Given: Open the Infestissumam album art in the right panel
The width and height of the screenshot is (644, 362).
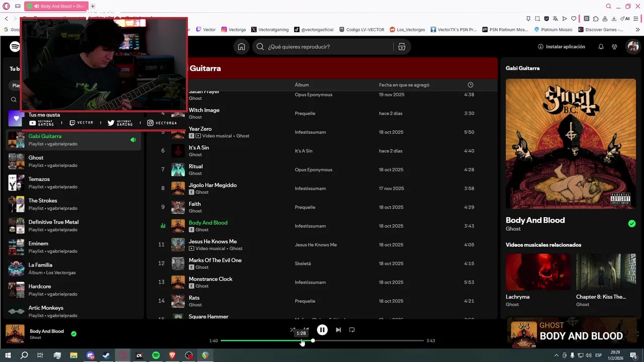Looking at the screenshot, I should tap(571, 143).
